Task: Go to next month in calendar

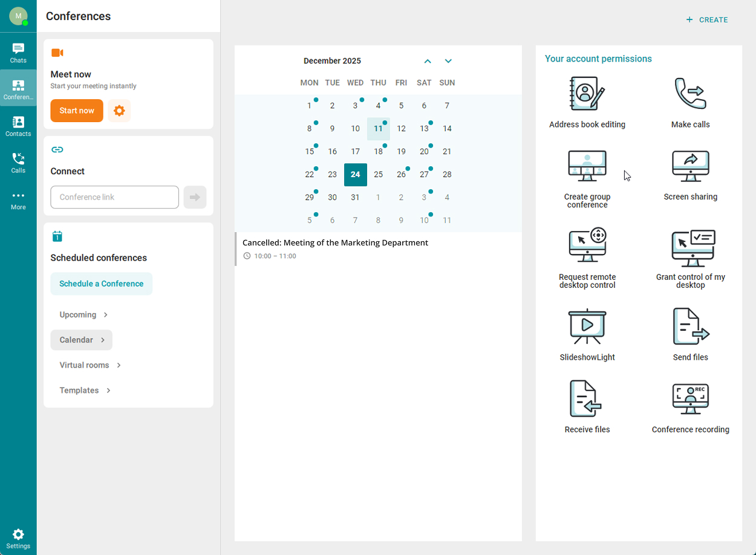Action: click(x=448, y=61)
